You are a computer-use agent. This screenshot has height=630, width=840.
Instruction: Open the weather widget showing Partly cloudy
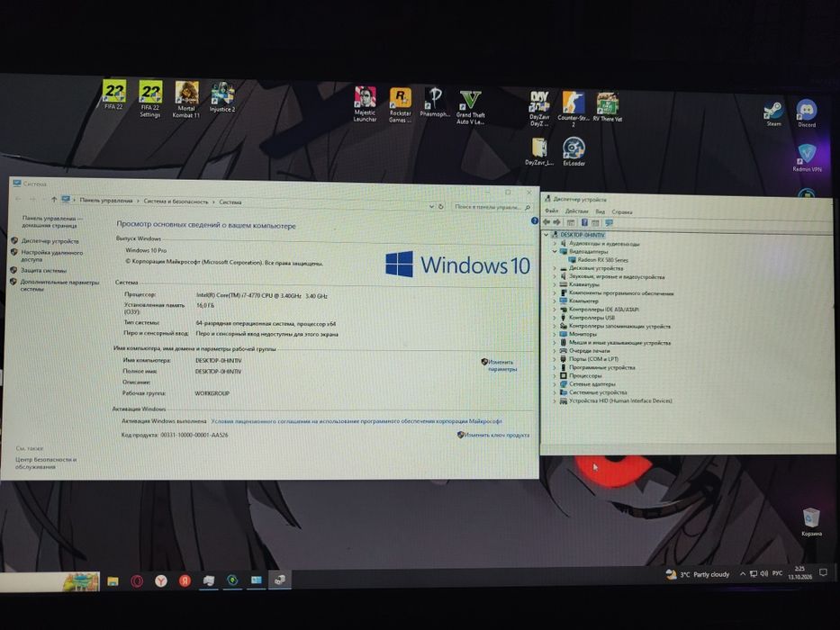point(698,574)
